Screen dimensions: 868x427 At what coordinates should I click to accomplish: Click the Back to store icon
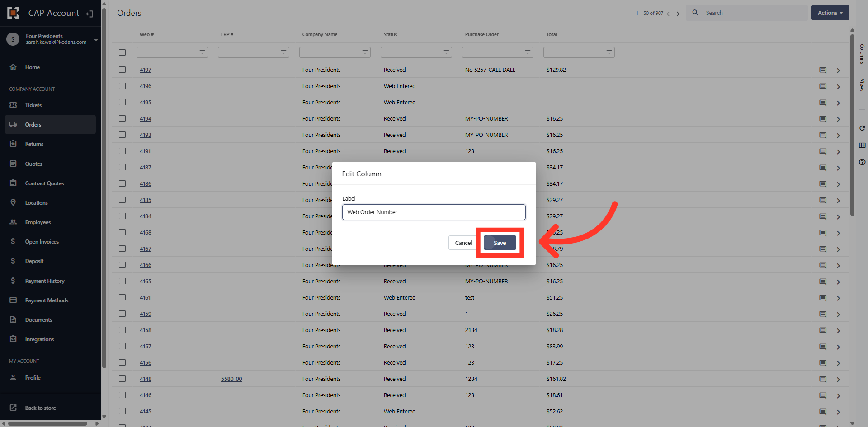pyautogui.click(x=13, y=408)
